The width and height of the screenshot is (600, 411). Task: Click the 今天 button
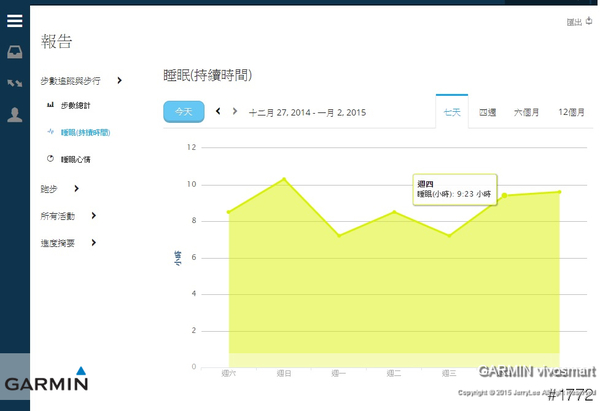(x=184, y=112)
